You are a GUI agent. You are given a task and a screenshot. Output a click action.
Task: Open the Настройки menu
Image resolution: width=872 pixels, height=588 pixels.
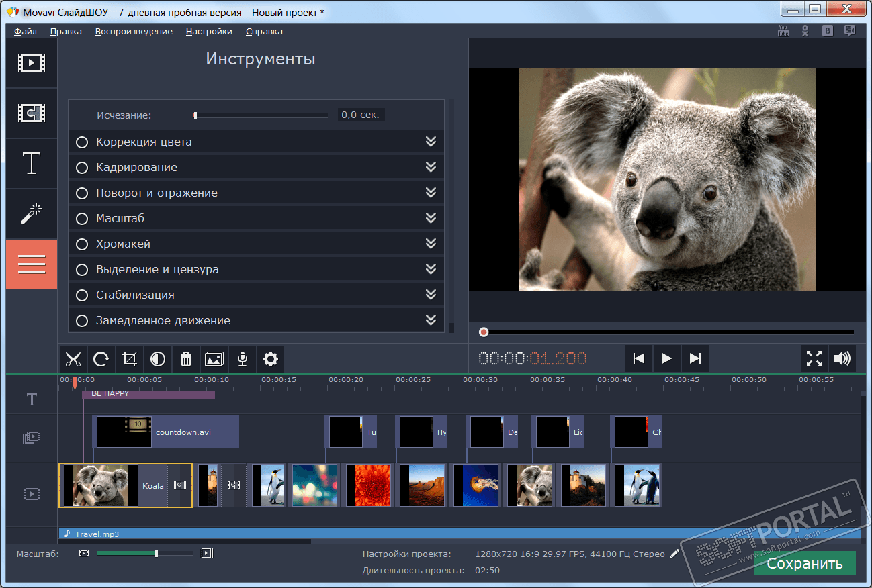(x=209, y=31)
